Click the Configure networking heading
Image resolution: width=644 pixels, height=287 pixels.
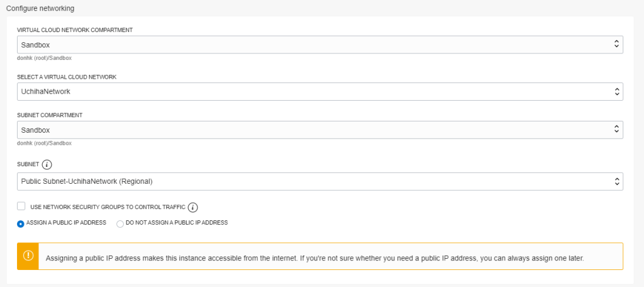pos(40,8)
